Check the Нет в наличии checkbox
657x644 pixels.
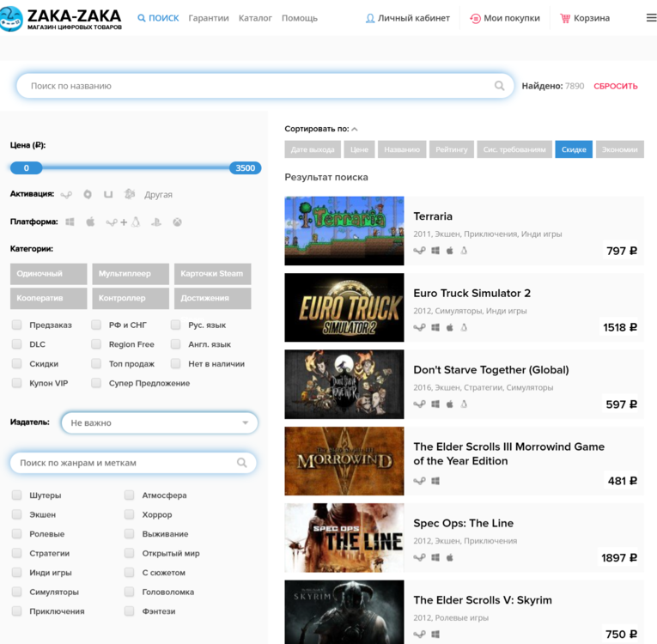coord(175,363)
